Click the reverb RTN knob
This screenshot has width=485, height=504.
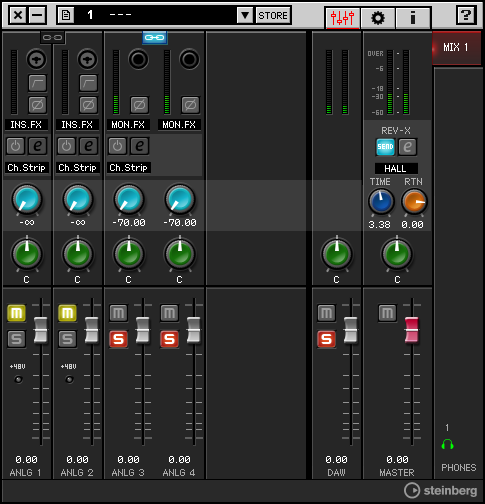click(414, 201)
